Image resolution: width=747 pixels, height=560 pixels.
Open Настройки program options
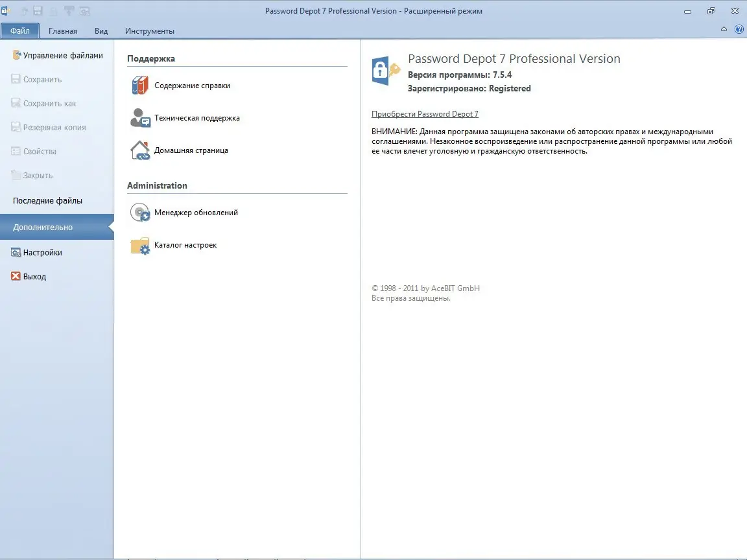36,252
